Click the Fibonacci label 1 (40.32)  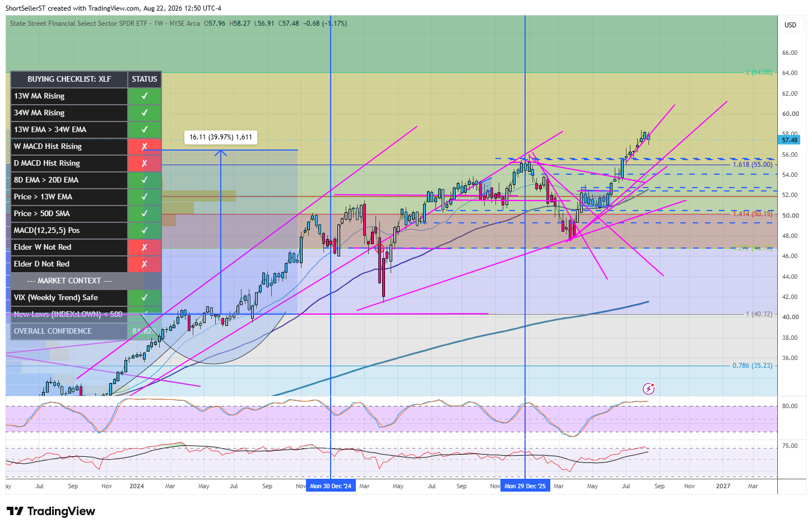(759, 314)
